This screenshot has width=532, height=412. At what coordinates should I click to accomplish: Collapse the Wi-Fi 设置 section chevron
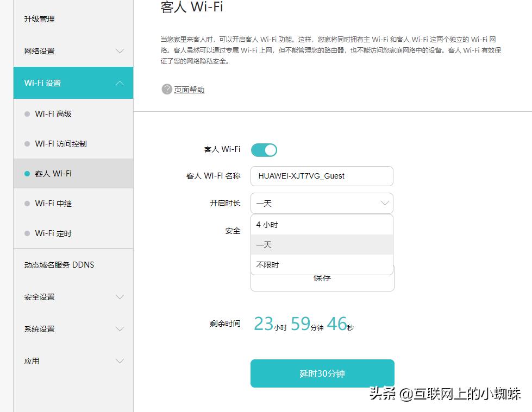pyautogui.click(x=120, y=83)
